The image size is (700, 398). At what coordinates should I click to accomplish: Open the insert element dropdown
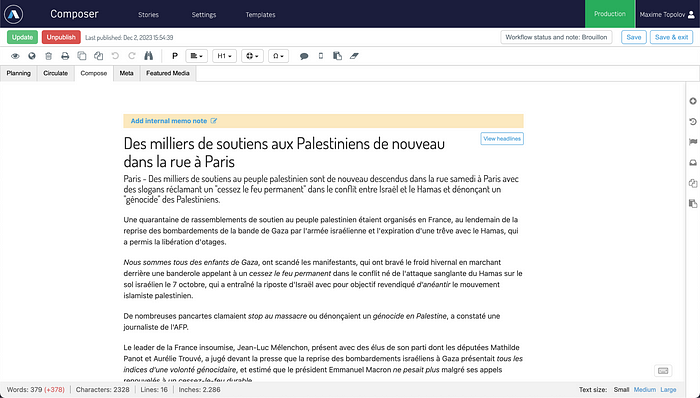click(252, 56)
